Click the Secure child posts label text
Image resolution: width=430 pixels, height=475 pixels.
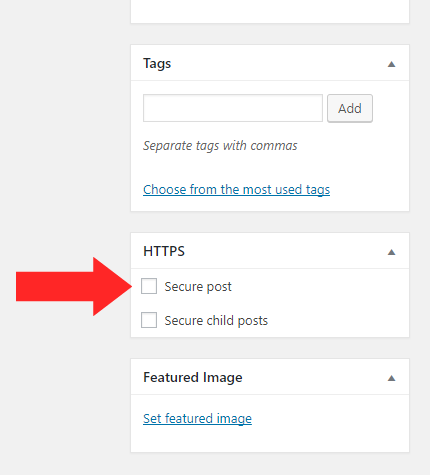click(216, 320)
